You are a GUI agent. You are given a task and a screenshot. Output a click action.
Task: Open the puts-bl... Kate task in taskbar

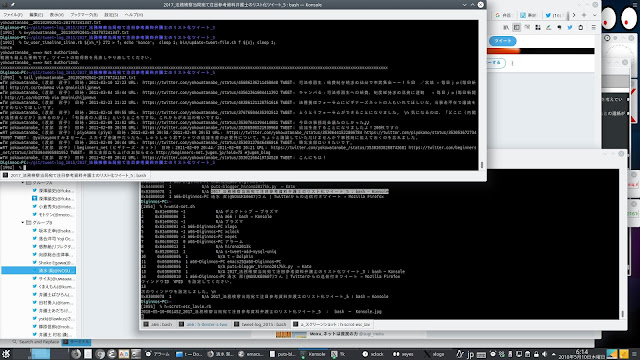pos(282,354)
